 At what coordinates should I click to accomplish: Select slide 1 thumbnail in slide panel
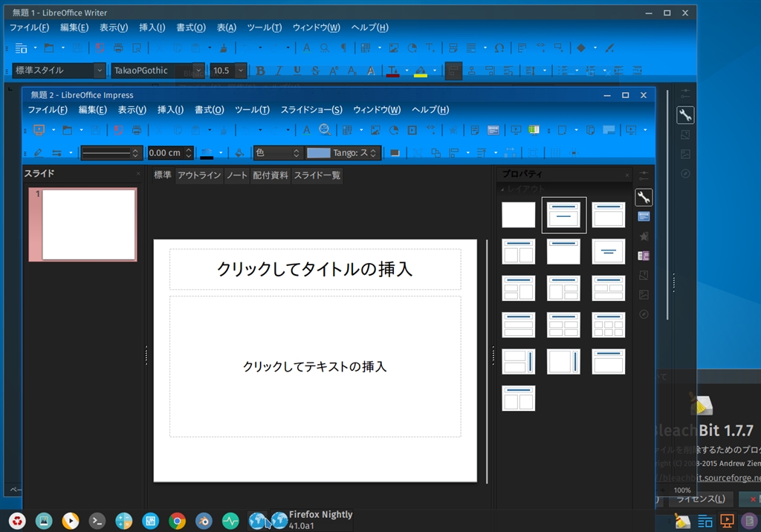coord(83,224)
